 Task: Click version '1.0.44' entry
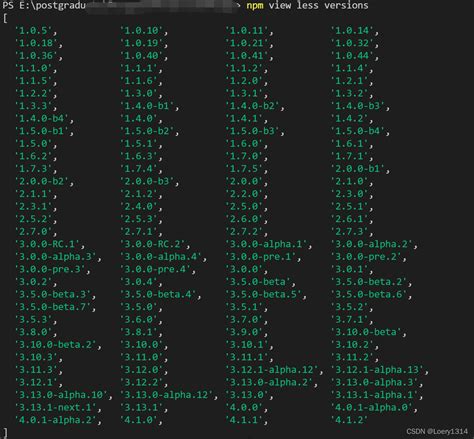tap(352, 56)
